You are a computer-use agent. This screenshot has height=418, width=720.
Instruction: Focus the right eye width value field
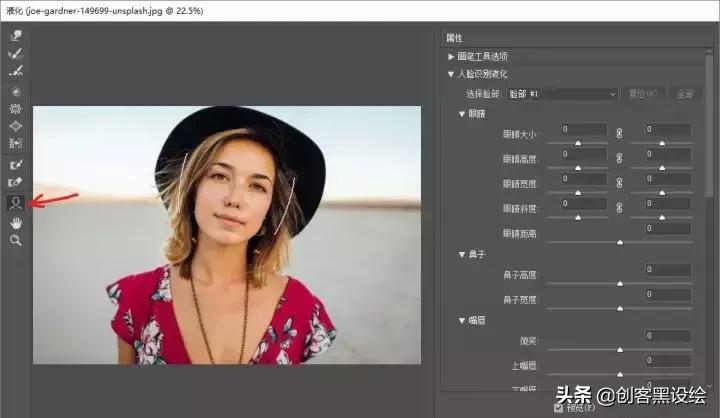668,179
